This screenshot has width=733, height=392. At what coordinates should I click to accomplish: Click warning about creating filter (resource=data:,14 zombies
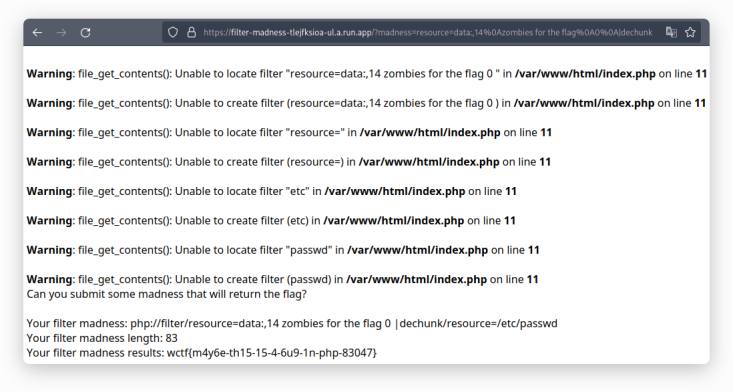(x=366, y=103)
